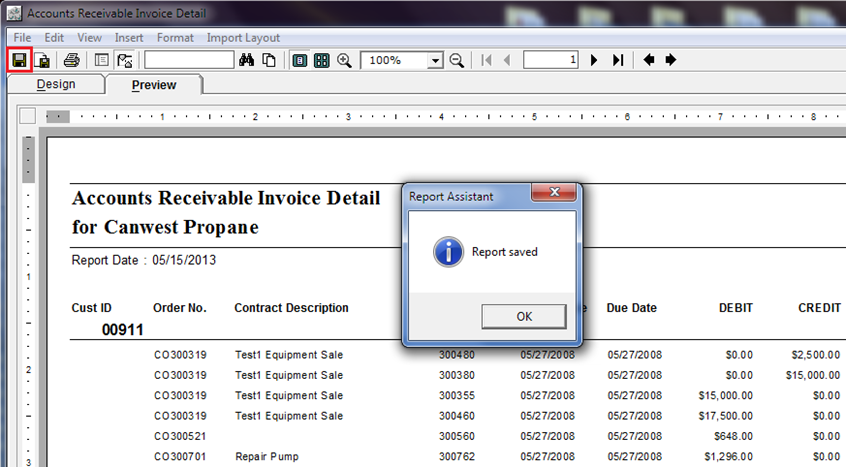Click the binoculars find icon
This screenshot has height=467, width=846.
click(248, 60)
